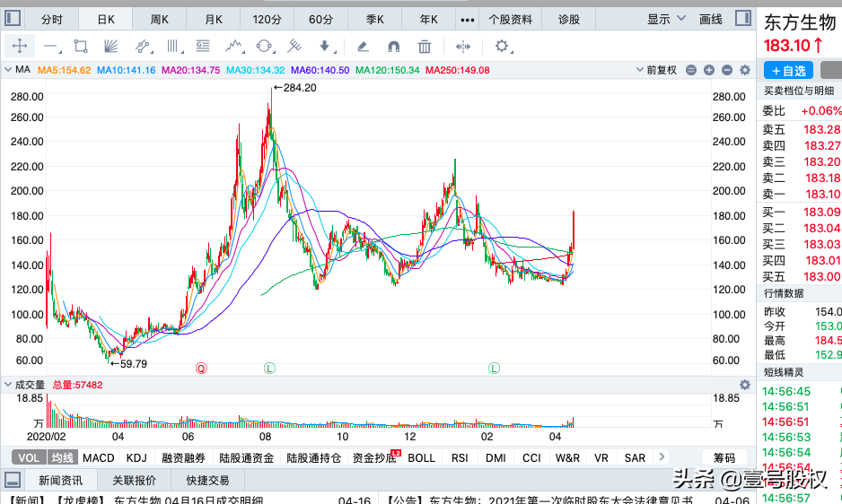Switch to 年K tab
Viewport: 842px width, 504px height.
428,20
